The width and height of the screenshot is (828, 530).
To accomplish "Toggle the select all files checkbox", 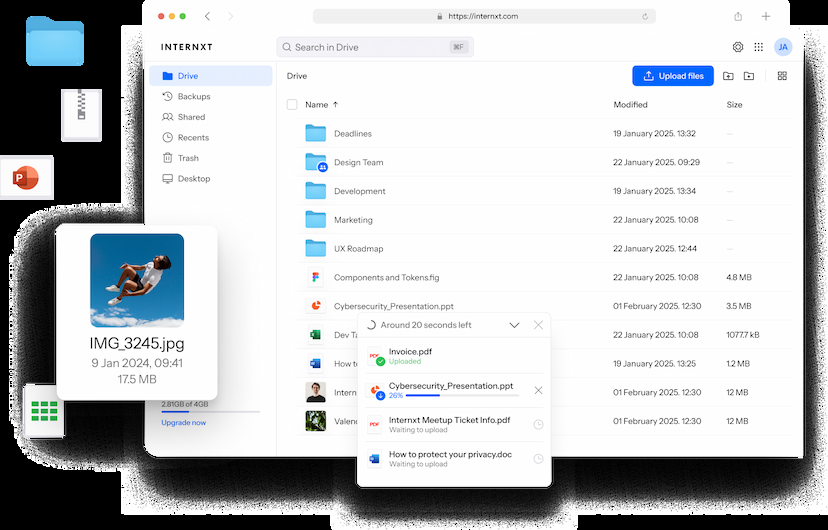I will point(292,104).
